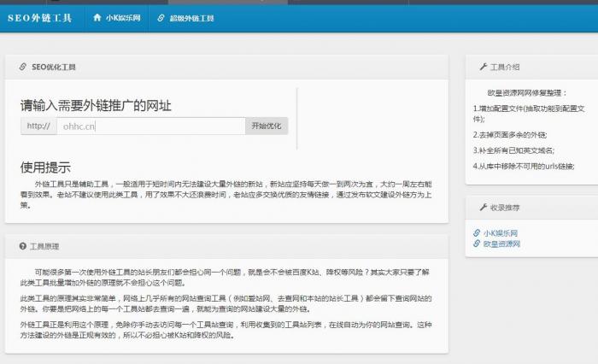Open the 欧皇资源网 link under 收录推荐
This screenshot has width=598, height=364.
(501, 244)
